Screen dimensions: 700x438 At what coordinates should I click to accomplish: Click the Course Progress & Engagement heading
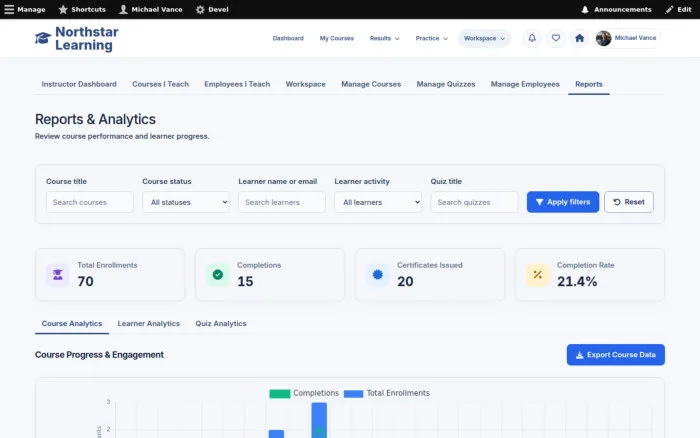pos(99,355)
